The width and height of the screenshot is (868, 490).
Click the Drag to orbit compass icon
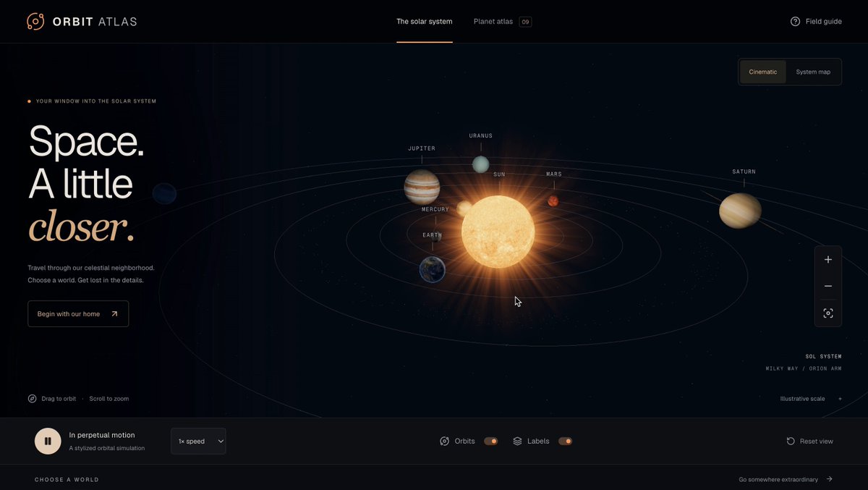tap(32, 399)
